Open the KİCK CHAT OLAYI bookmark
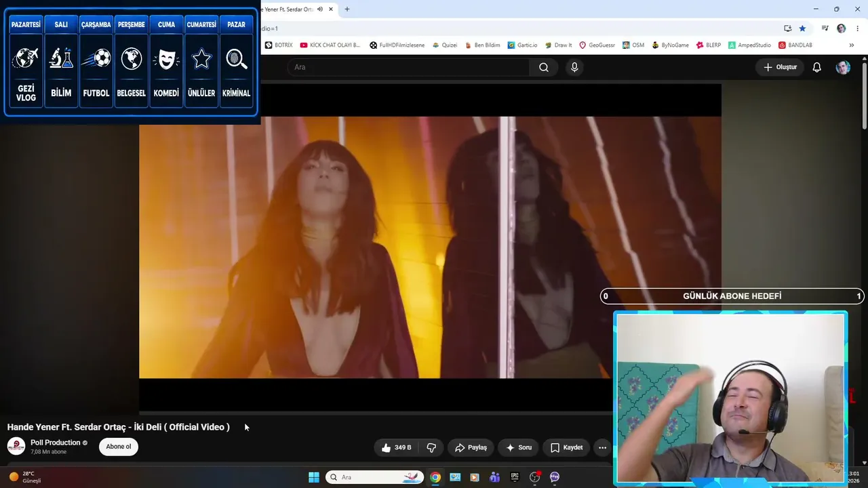Image resolution: width=868 pixels, height=488 pixels. click(330, 45)
